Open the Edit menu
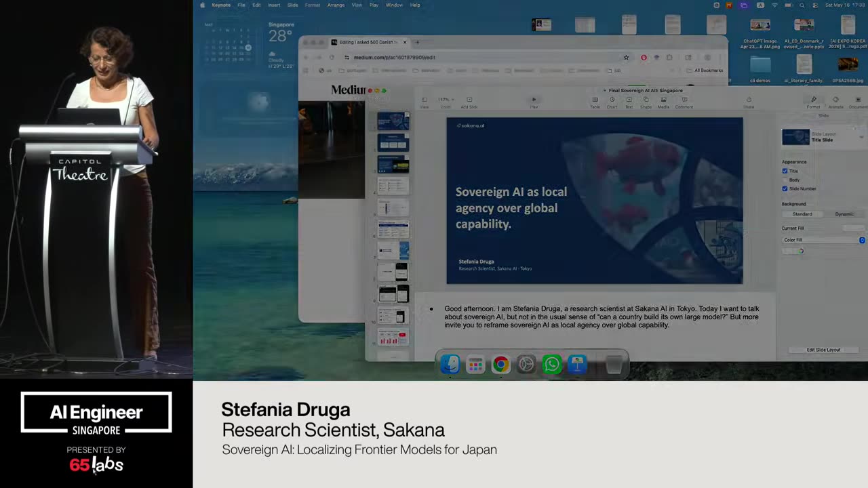This screenshot has height=488, width=868. pyautogui.click(x=256, y=5)
